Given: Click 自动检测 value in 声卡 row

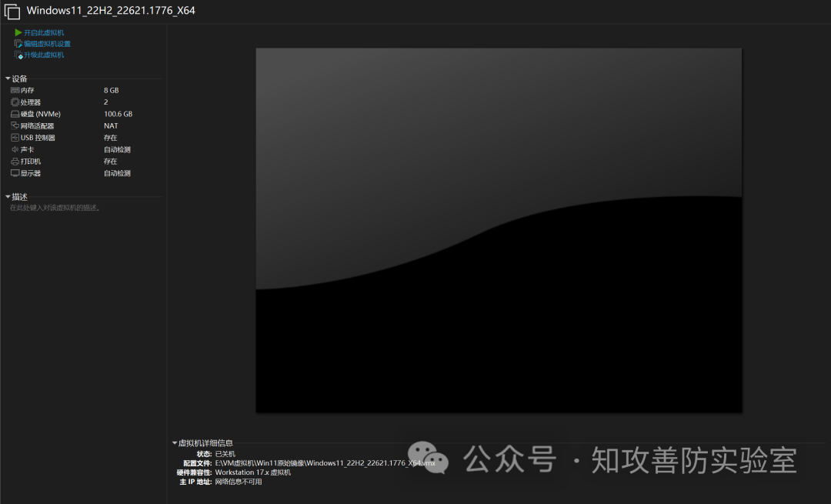Looking at the screenshot, I should [x=117, y=149].
